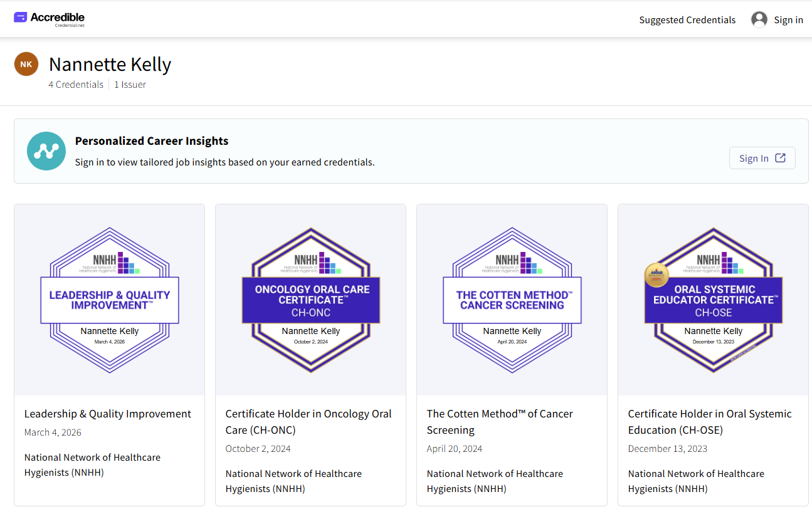Open the Leadership & Quality Improvement badge image

point(110,300)
